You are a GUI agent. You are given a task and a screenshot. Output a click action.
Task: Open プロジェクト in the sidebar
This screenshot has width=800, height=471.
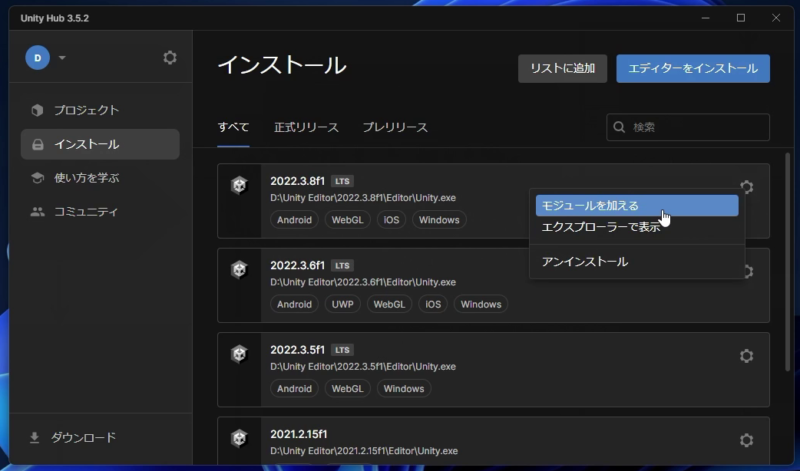click(86, 110)
